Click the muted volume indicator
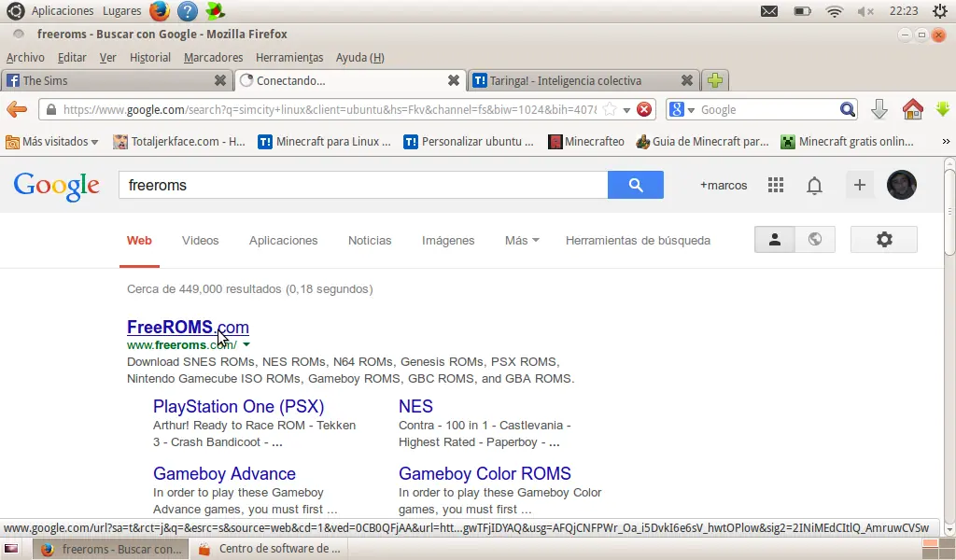Image resolution: width=956 pixels, height=560 pixels. coord(865,11)
